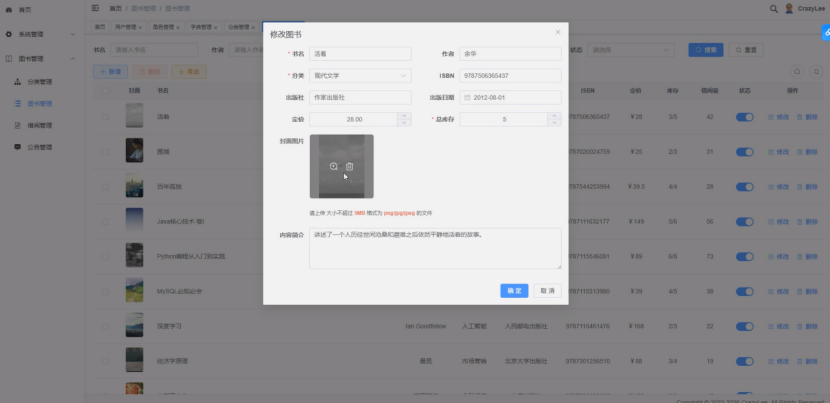Switch to the 首页 tab
Screen dimensions: 830x403
tap(100, 27)
